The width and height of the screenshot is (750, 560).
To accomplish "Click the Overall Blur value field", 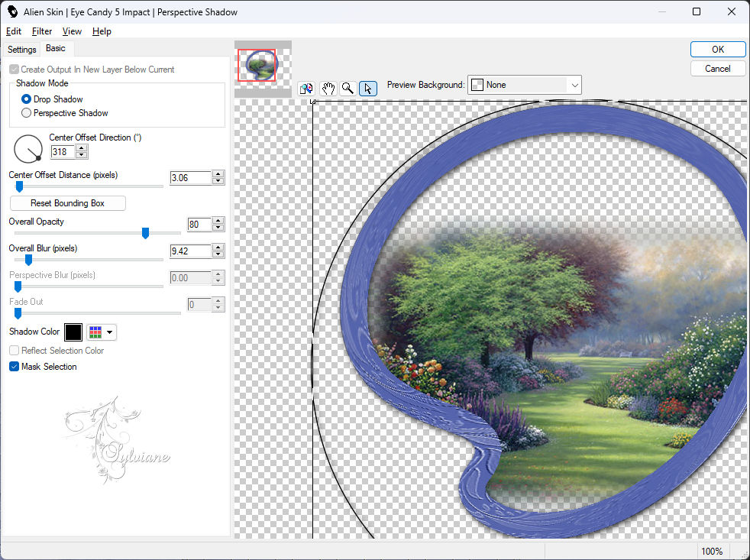I will tap(191, 251).
